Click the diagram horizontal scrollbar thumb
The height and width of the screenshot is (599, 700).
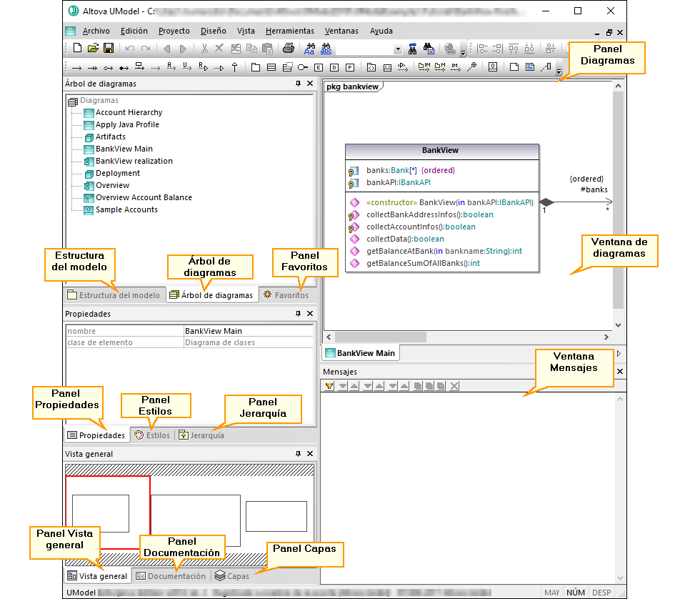(381, 337)
